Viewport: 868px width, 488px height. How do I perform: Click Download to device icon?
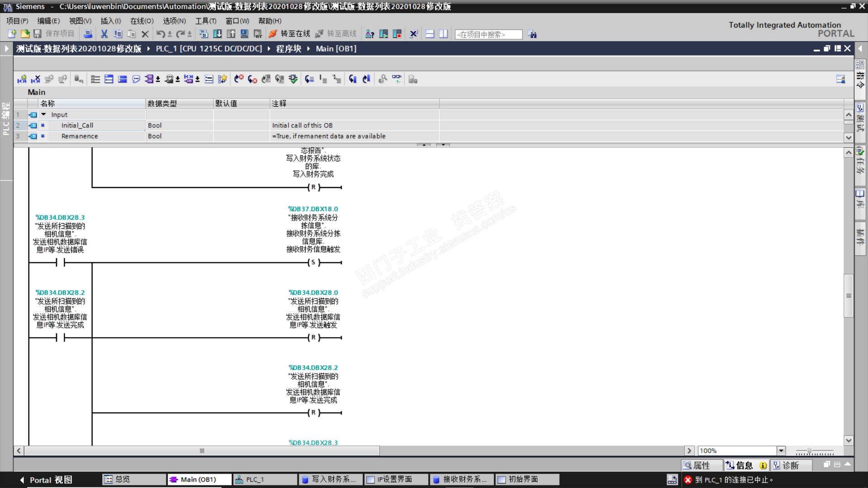(217, 34)
